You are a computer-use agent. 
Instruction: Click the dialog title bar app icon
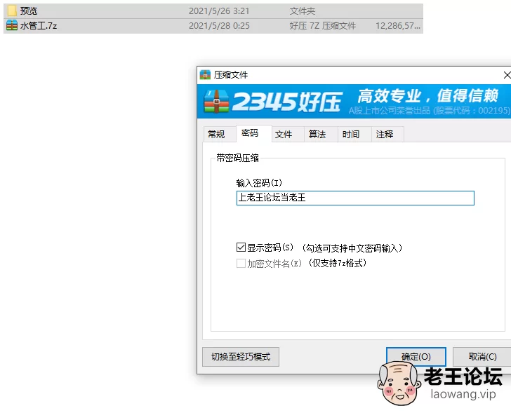click(205, 75)
